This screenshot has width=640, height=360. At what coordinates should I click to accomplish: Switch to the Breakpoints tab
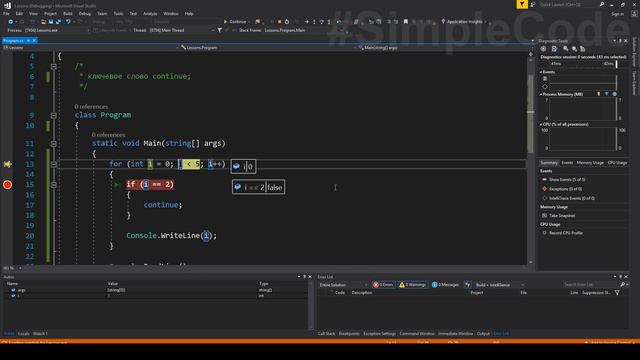(349, 334)
